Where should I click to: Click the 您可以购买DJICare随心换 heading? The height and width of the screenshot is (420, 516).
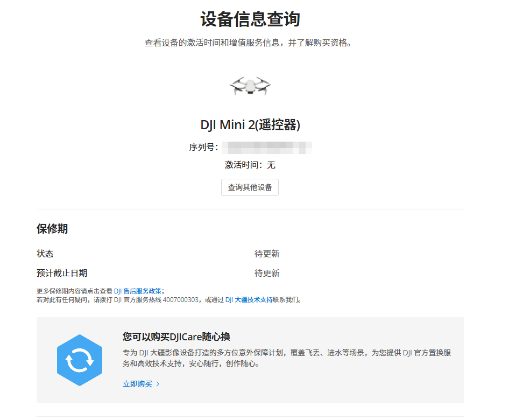pos(176,337)
